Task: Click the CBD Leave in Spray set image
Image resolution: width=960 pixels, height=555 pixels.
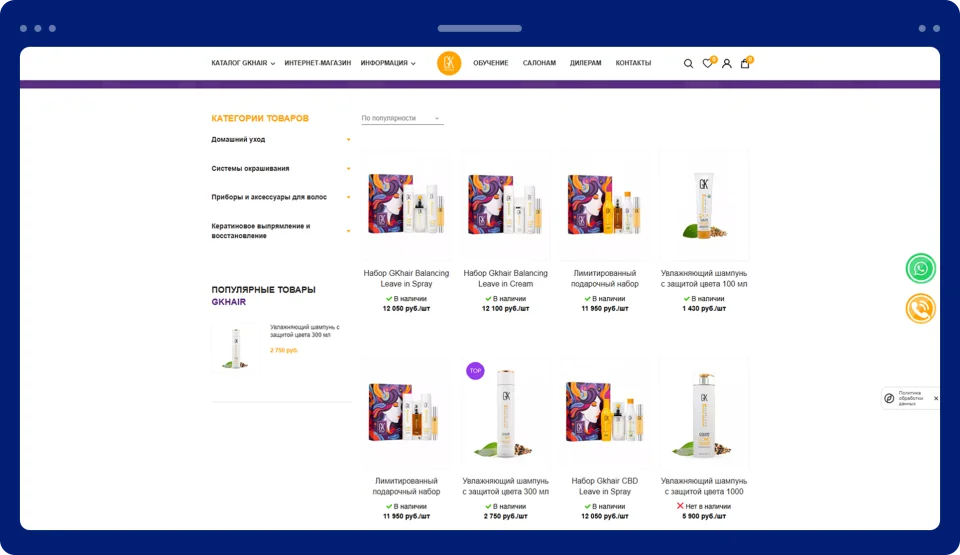Action: [604, 412]
